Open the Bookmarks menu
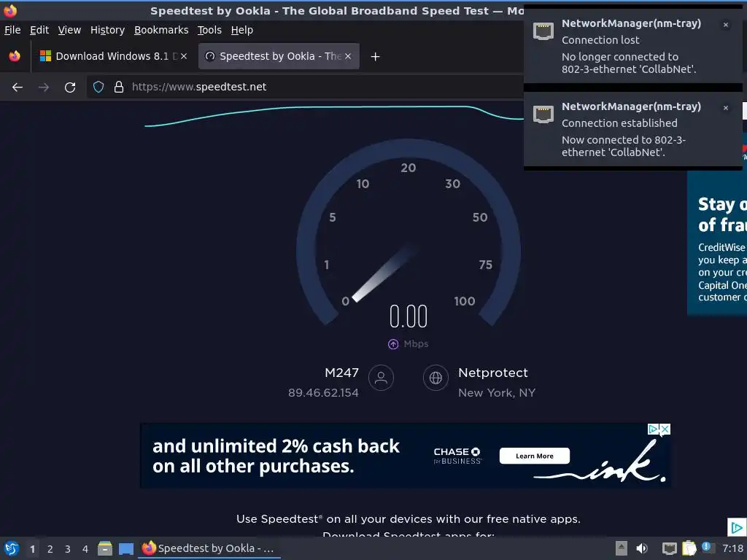This screenshot has height=560, width=747. coord(161,30)
